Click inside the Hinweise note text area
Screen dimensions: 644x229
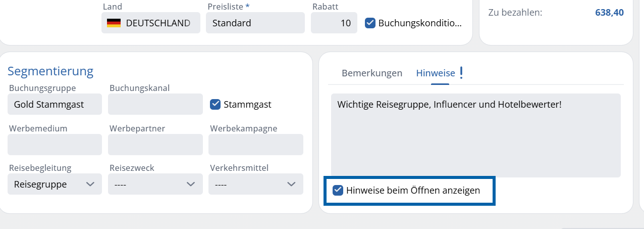coord(475,135)
